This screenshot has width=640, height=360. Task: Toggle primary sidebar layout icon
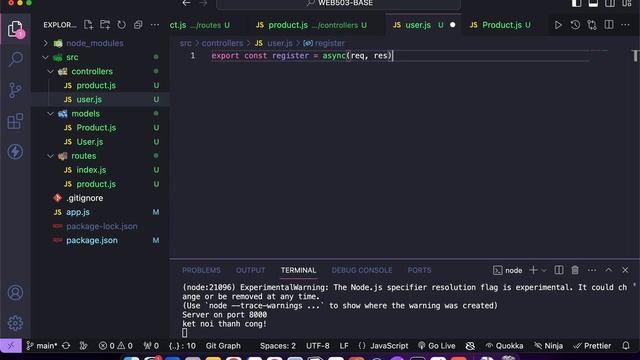[x=576, y=3]
